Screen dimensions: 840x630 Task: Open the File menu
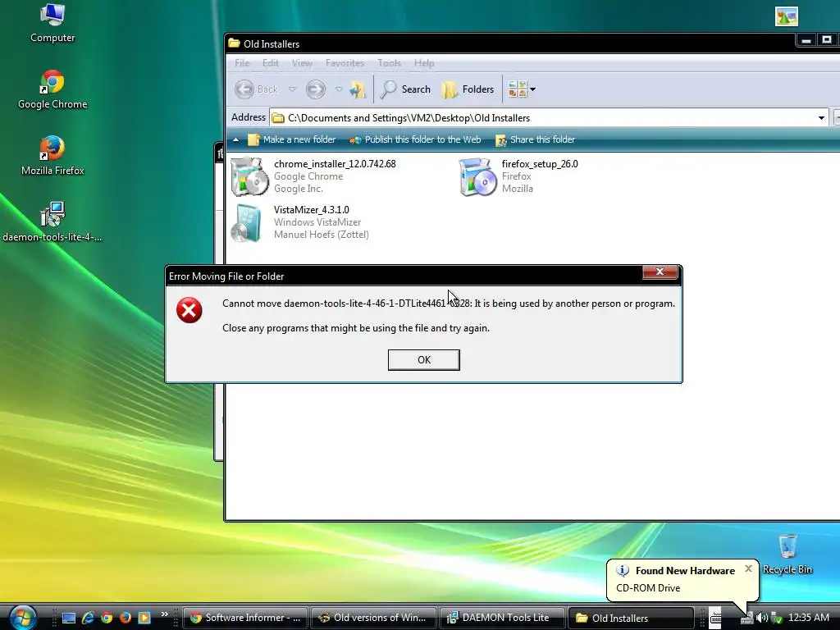(242, 63)
